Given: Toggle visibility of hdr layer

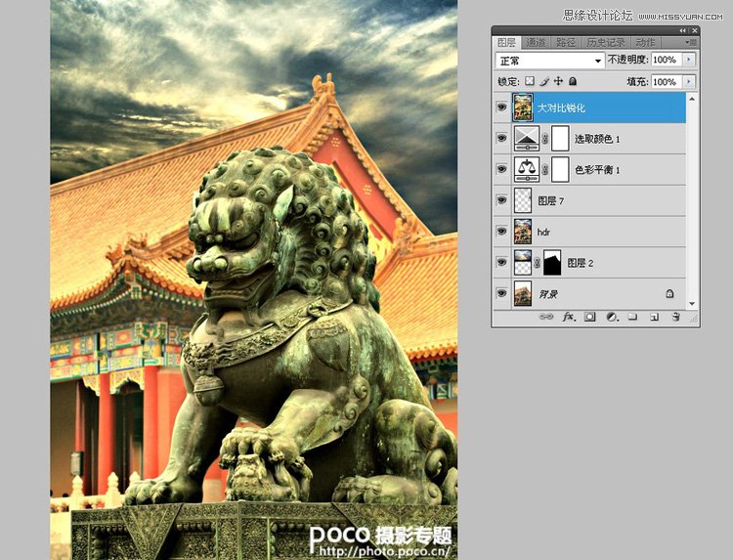Looking at the screenshot, I should 501,232.
